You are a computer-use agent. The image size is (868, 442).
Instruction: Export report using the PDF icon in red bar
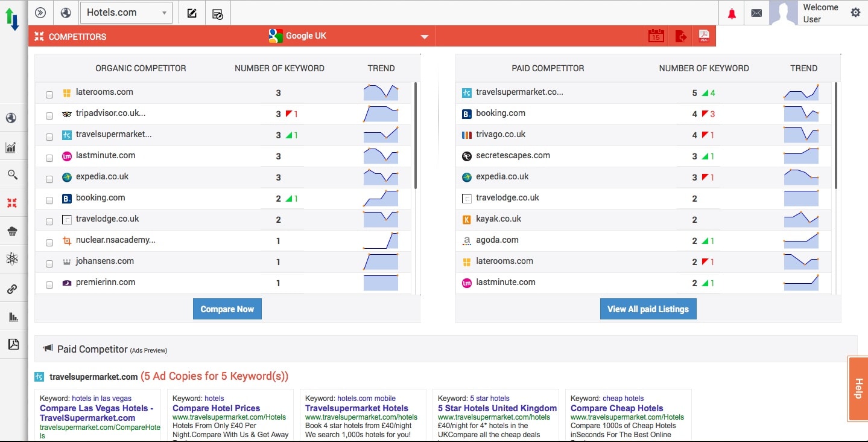[x=703, y=36]
